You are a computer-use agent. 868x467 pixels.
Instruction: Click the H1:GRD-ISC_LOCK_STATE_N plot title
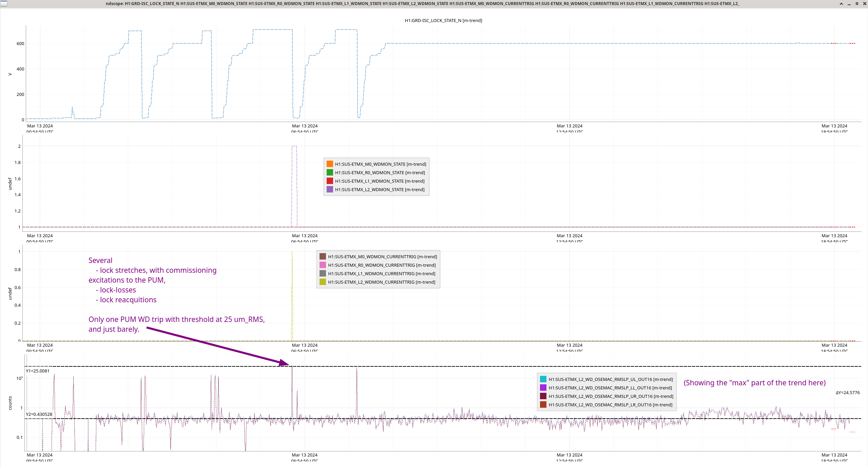(443, 20)
